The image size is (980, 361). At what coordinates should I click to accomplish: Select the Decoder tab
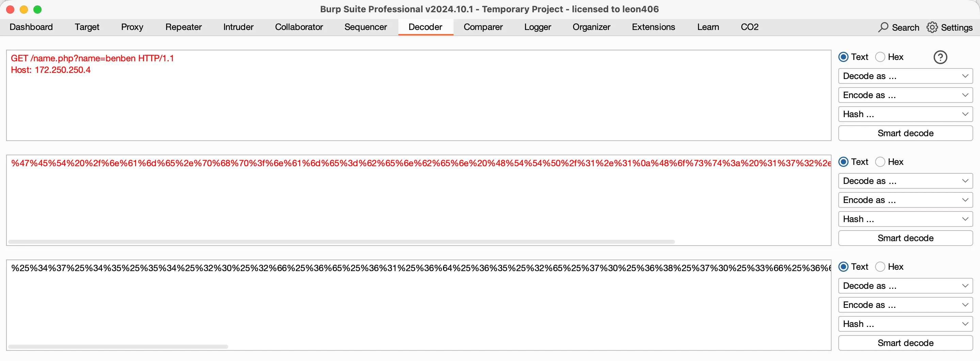pyautogui.click(x=425, y=27)
